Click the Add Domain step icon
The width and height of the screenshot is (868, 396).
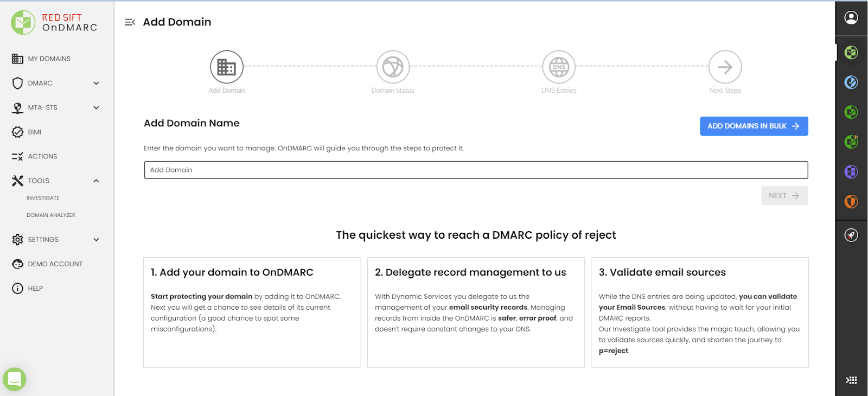pos(227,67)
